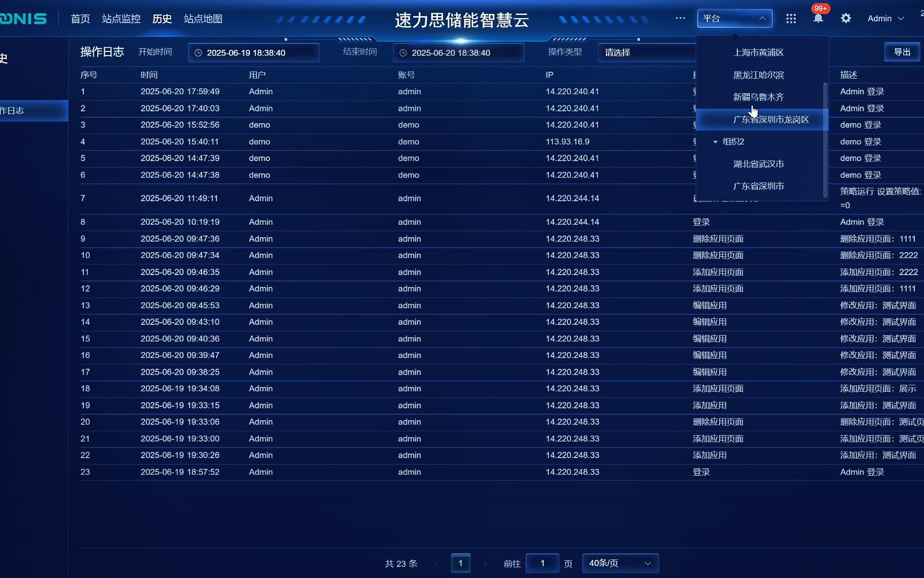
Task: Click 删除应用页面：1111 description
Action: pyautogui.click(x=878, y=239)
